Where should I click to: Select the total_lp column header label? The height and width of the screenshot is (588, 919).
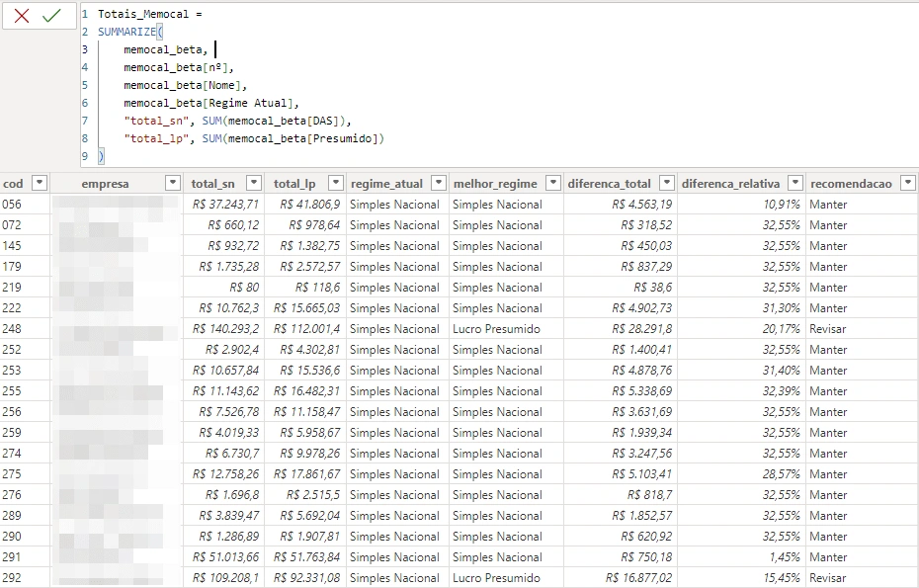[294, 183]
